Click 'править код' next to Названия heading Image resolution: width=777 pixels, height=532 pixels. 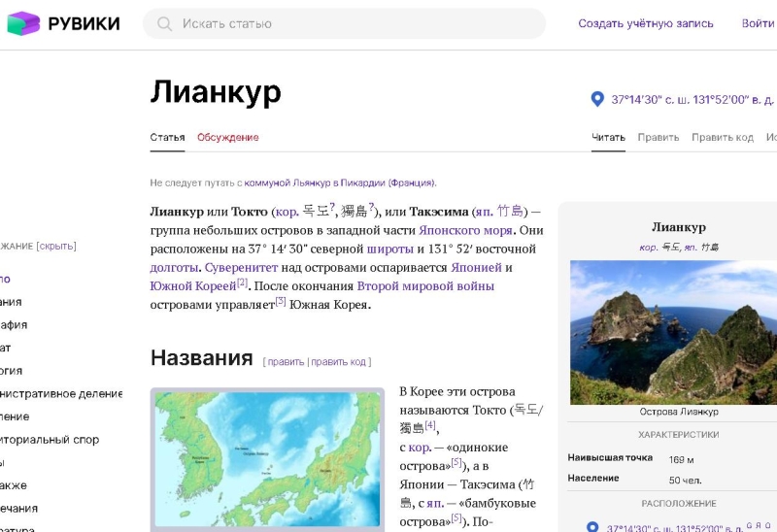(x=338, y=362)
